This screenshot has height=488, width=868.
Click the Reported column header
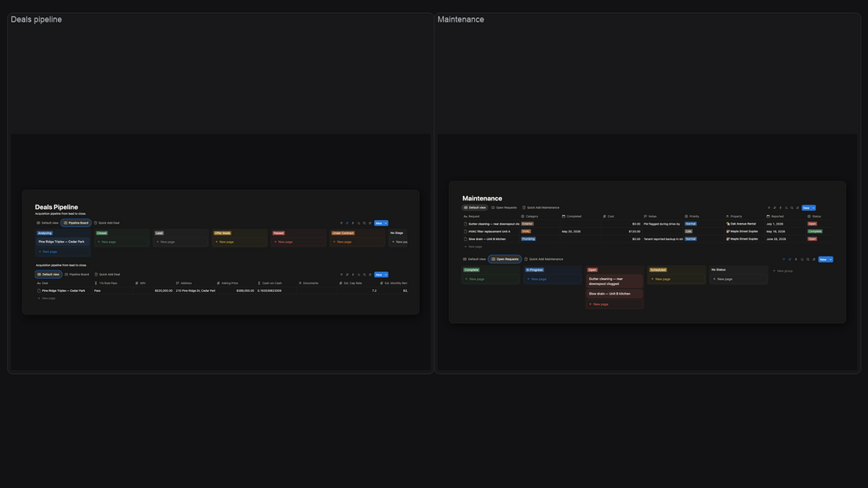click(x=775, y=216)
